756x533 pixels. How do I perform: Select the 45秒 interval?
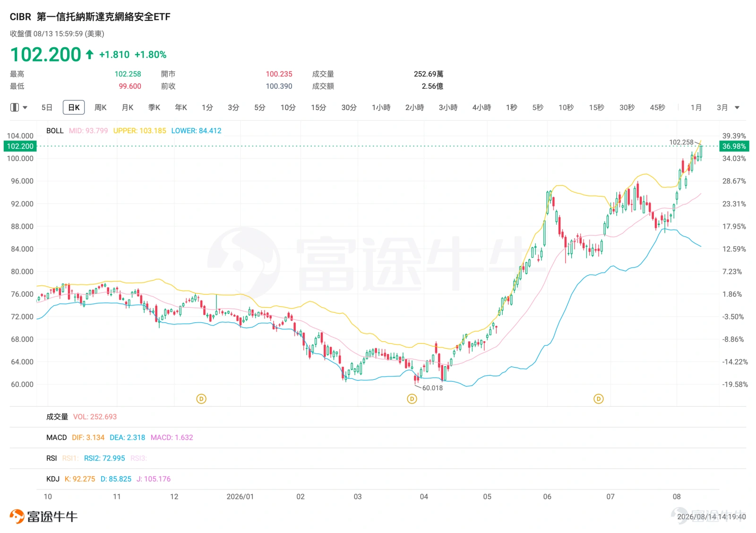[x=658, y=108]
